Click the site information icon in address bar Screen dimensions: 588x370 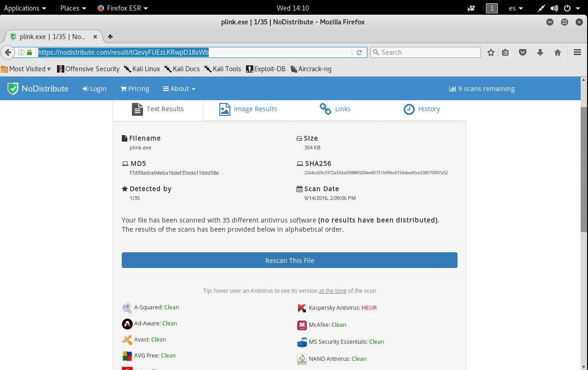coord(21,52)
